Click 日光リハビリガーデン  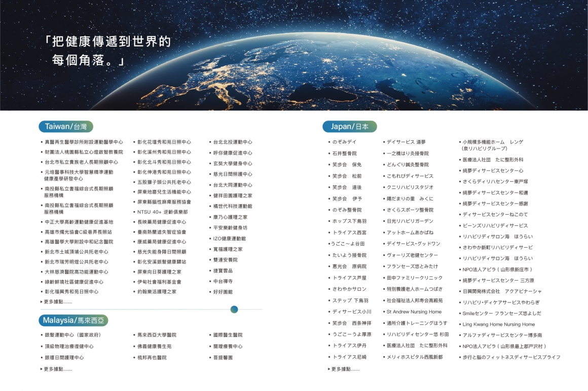410,221
